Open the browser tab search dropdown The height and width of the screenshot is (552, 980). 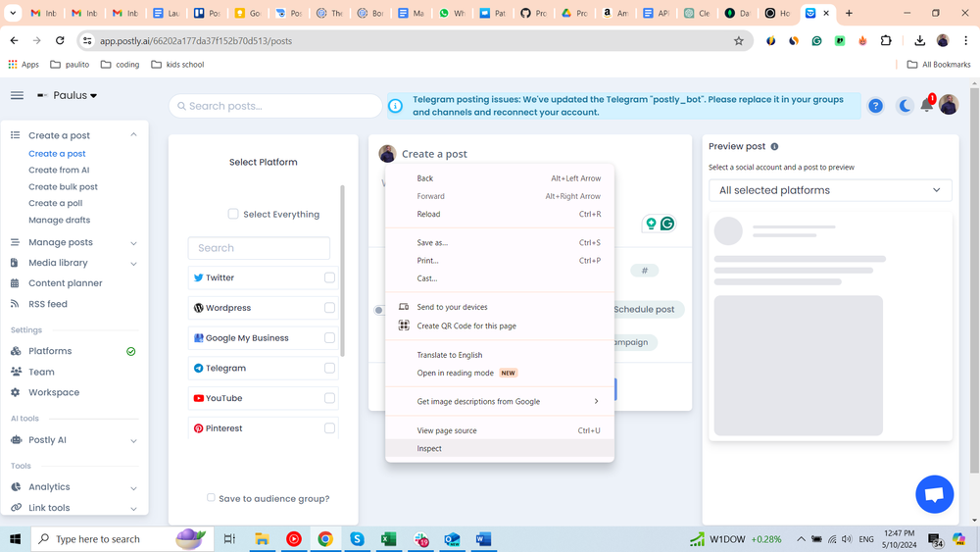13,13
